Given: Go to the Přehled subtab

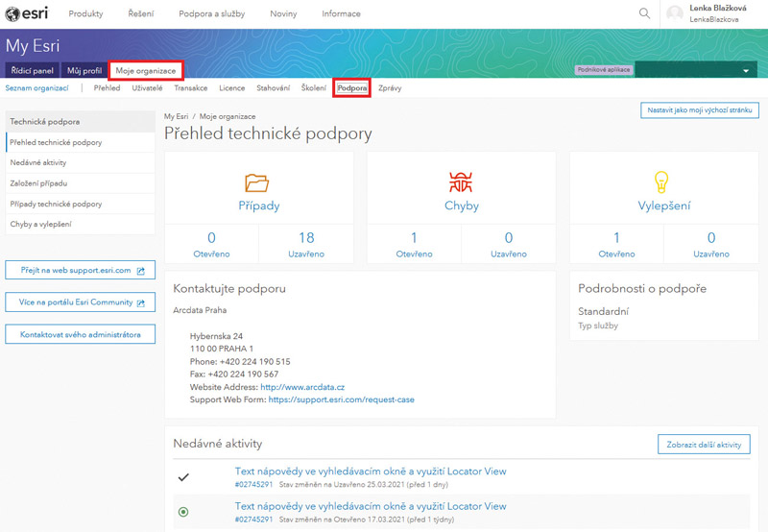Looking at the screenshot, I should tap(107, 88).
